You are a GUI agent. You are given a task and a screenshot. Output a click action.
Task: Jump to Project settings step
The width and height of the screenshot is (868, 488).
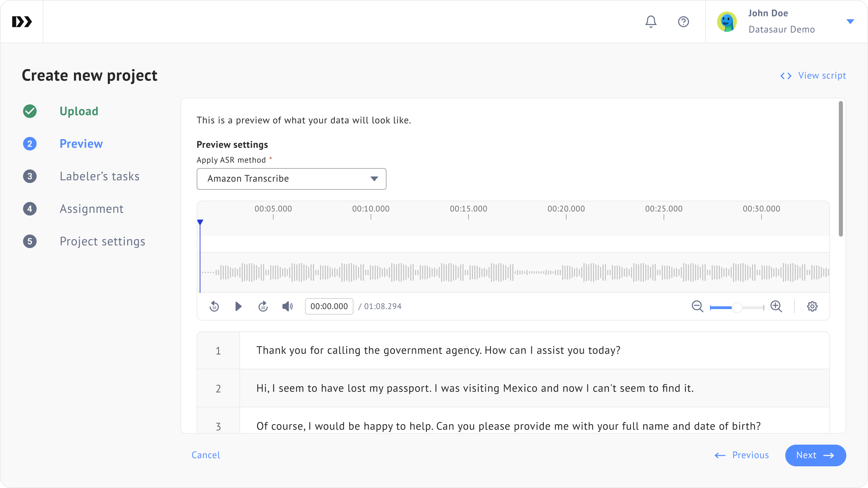(x=102, y=241)
